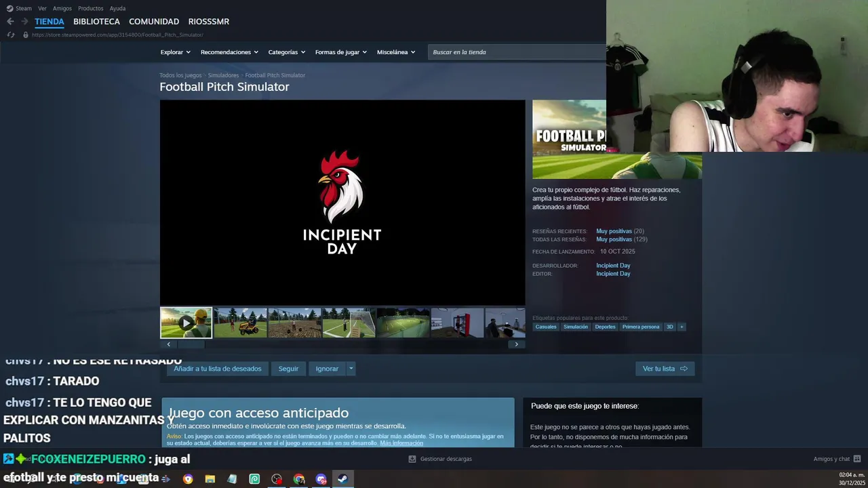Image resolution: width=868 pixels, height=488 pixels.
Task: Open the Discord taskbar icon
Action: 321,479
